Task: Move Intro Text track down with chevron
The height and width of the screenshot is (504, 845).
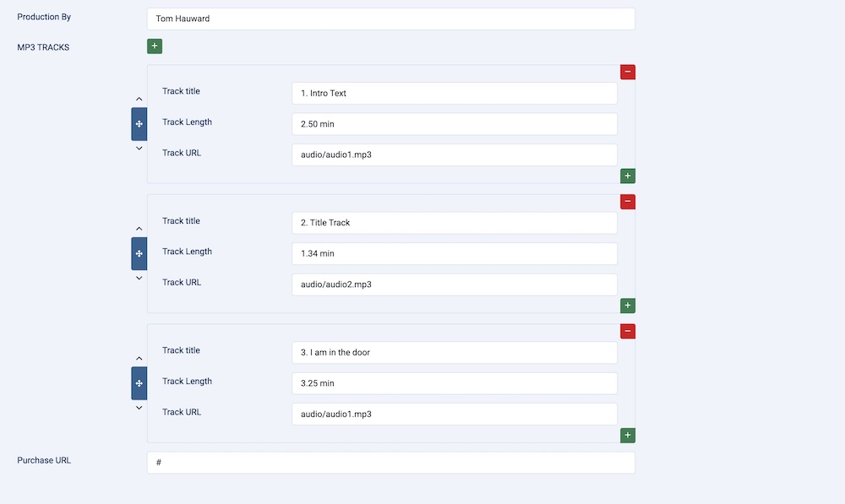Action: click(x=139, y=149)
